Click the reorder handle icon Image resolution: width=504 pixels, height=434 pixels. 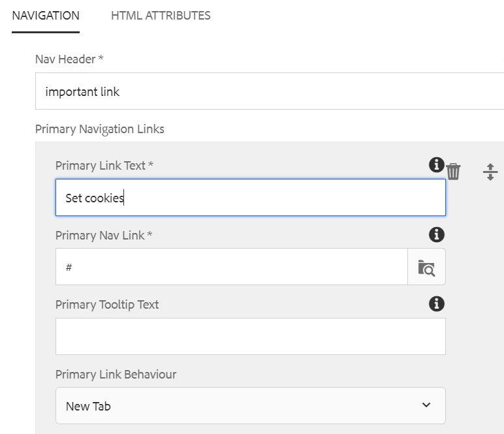coord(490,172)
